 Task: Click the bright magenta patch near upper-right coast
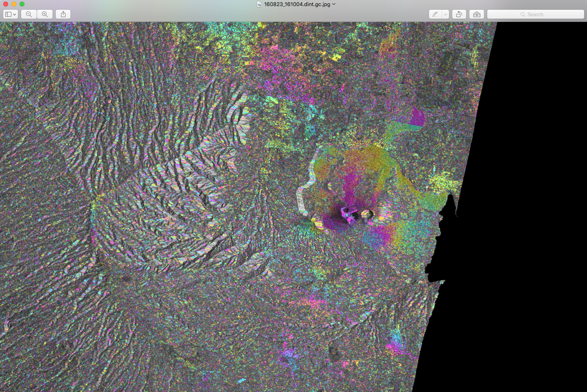click(417, 117)
